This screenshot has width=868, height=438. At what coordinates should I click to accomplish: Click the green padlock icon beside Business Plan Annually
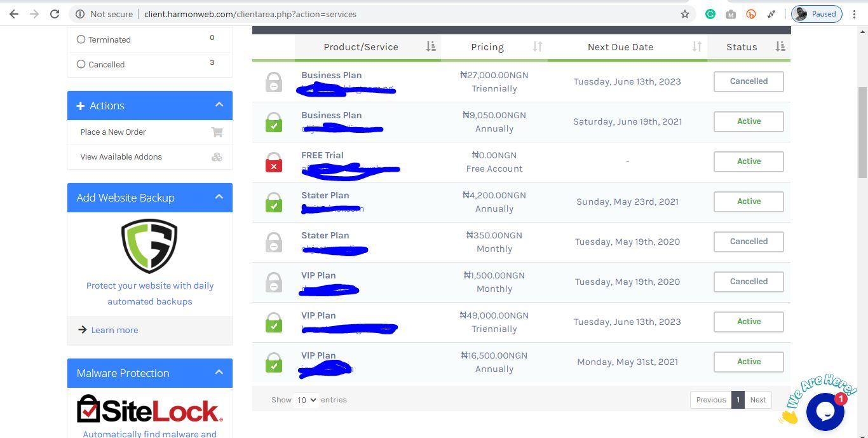273,121
